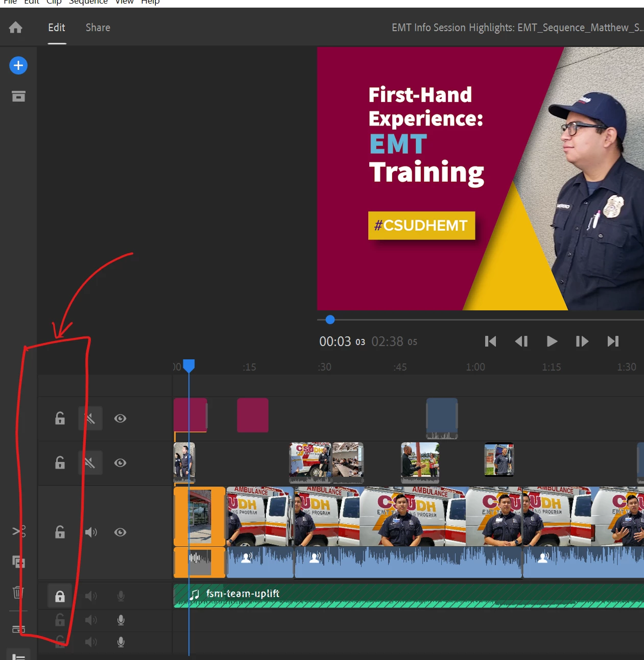Lock the top video track
The width and height of the screenshot is (644, 660).
point(60,419)
